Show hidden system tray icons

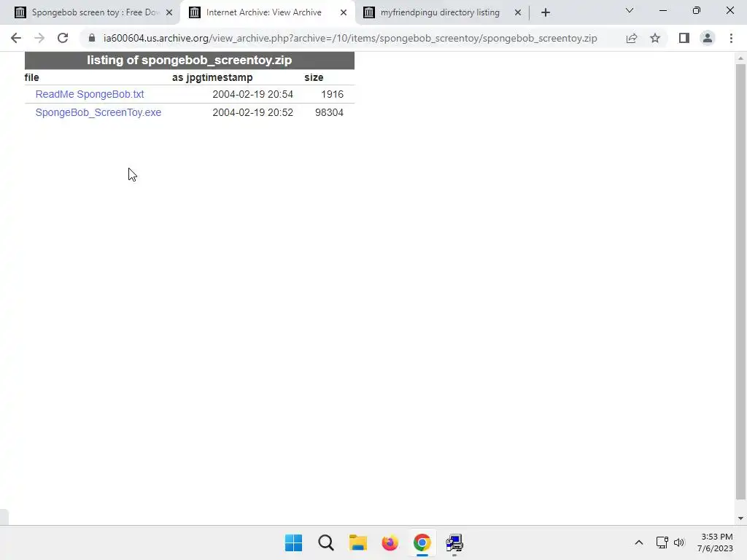(x=639, y=542)
